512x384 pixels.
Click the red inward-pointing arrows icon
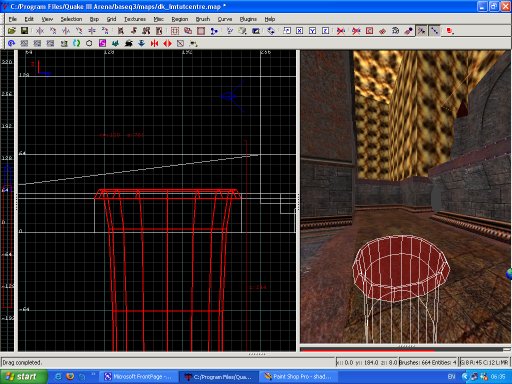point(154,43)
